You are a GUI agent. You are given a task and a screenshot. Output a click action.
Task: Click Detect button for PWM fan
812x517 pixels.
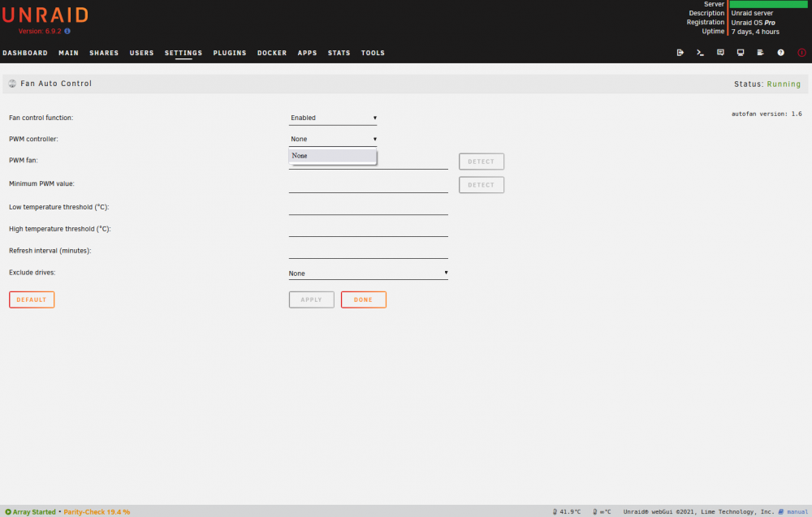tap(482, 162)
